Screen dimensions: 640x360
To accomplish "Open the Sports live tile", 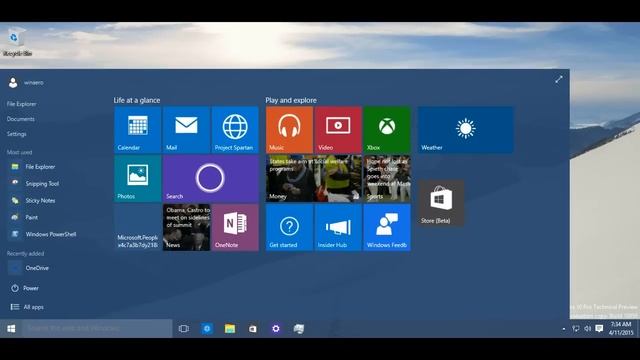I will pyautogui.click(x=387, y=178).
